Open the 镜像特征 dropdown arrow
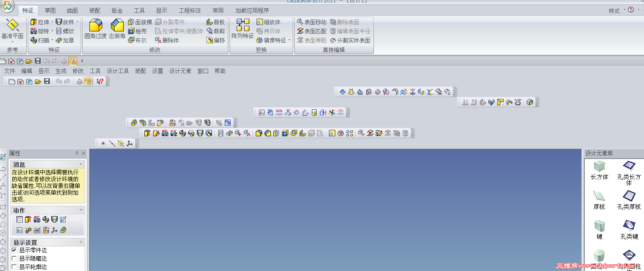This screenshot has width=644, height=271. pos(289,40)
